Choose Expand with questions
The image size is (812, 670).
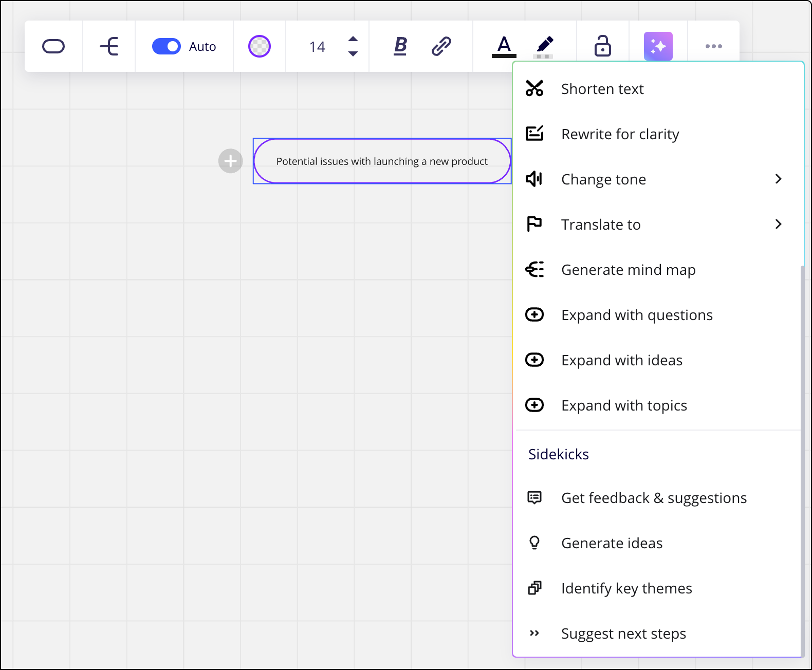658,315
